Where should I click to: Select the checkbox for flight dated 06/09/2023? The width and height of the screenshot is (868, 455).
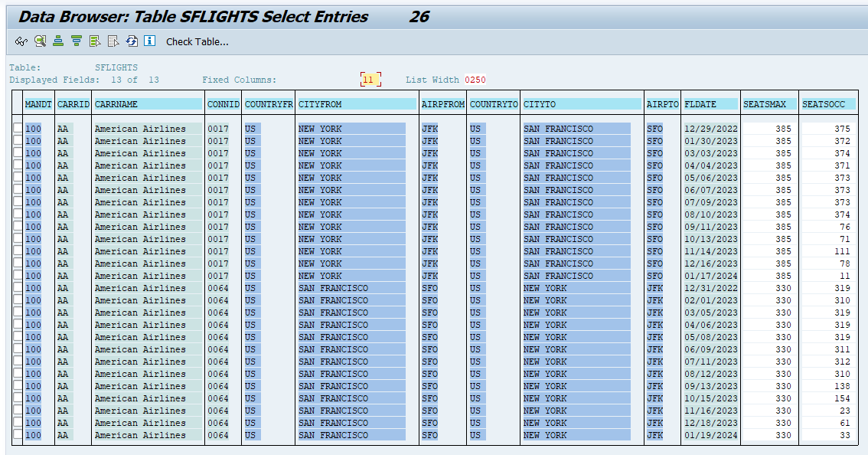pos(18,349)
